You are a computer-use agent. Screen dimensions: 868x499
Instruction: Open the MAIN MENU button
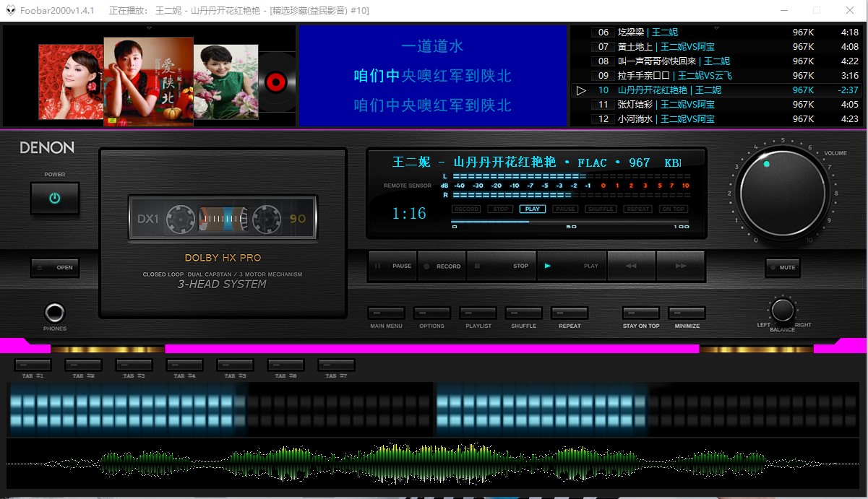coord(386,313)
